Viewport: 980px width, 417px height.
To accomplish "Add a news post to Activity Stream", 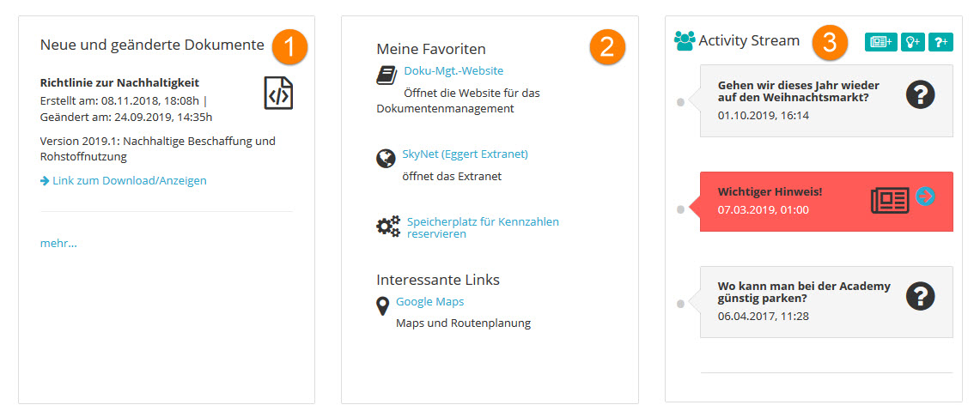I will coord(880,41).
